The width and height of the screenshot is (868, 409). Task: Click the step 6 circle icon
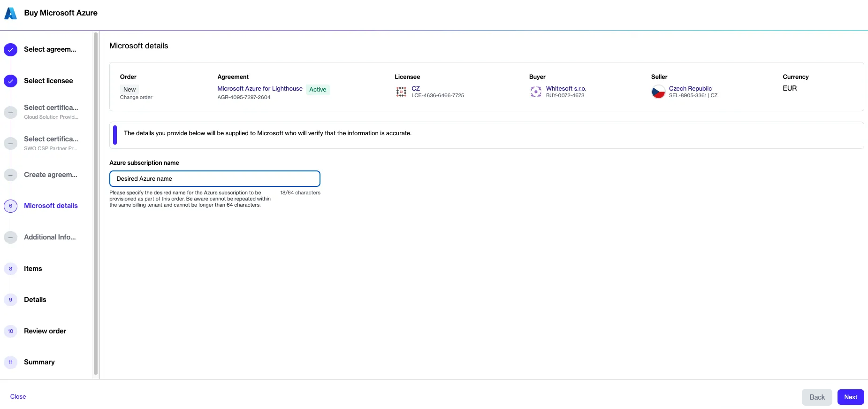click(x=10, y=206)
